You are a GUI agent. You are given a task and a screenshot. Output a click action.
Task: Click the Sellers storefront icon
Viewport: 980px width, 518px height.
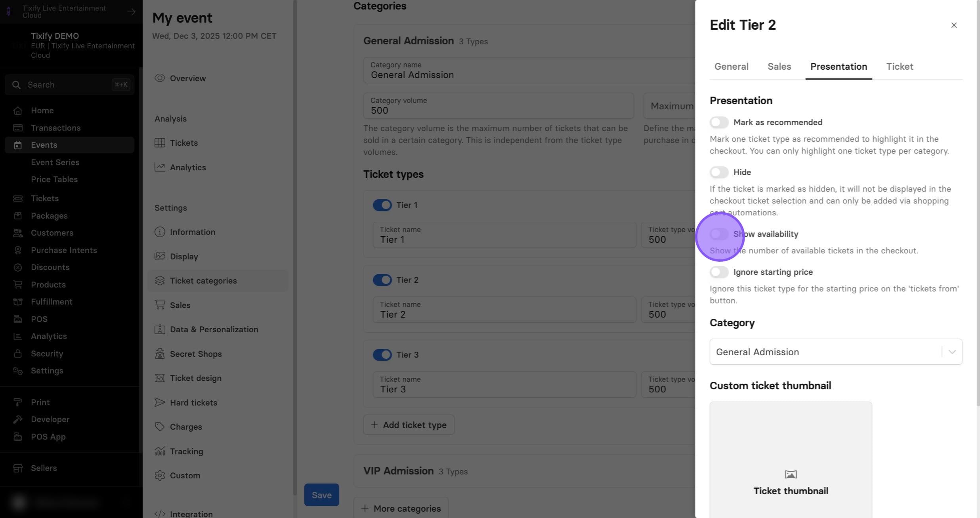pos(17,468)
